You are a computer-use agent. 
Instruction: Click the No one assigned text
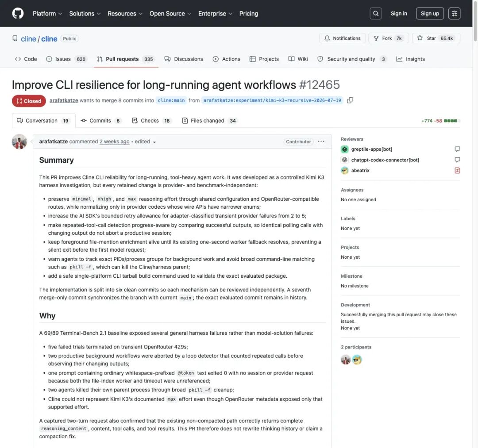coord(358,199)
